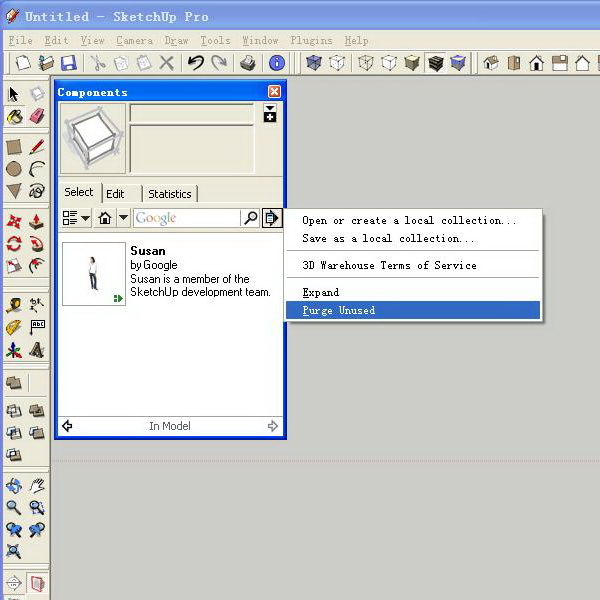The height and width of the screenshot is (600, 600).
Task: Open 3D Warehouse Terms of Service
Action: point(413,265)
